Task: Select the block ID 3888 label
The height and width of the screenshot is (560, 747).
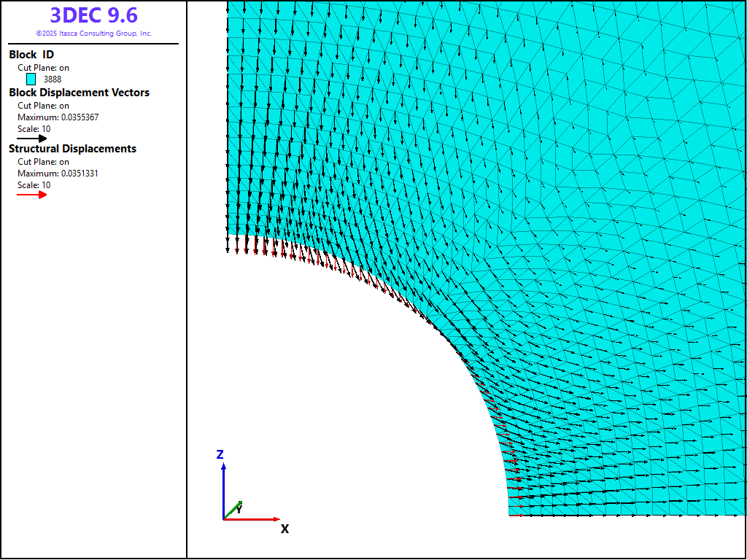Action: pyautogui.click(x=53, y=79)
